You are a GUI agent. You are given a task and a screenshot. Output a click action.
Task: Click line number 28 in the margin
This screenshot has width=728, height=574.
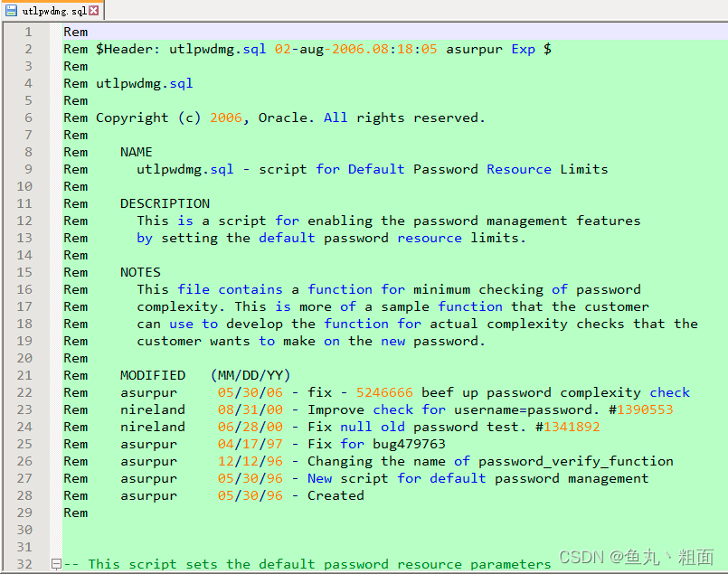point(24,495)
